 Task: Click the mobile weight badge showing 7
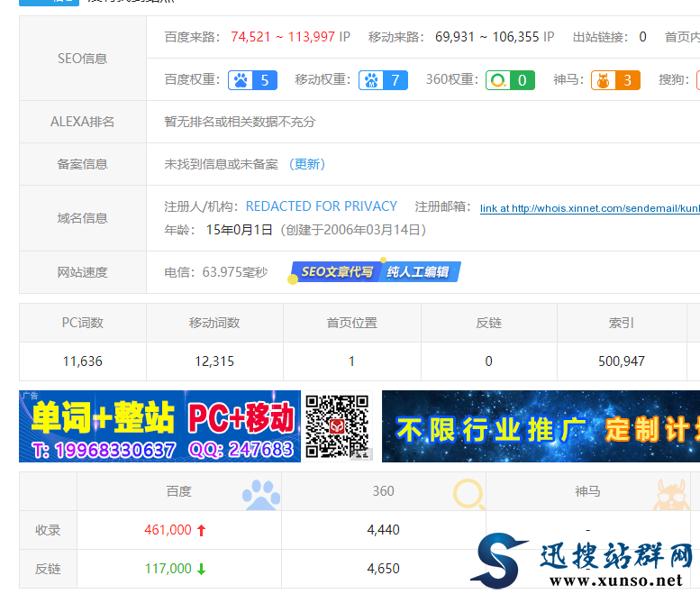point(383,80)
